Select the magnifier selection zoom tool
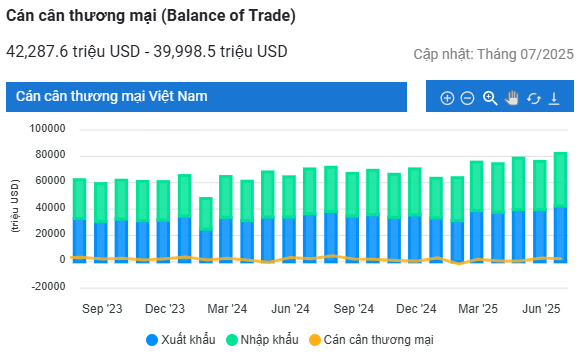 (490, 98)
